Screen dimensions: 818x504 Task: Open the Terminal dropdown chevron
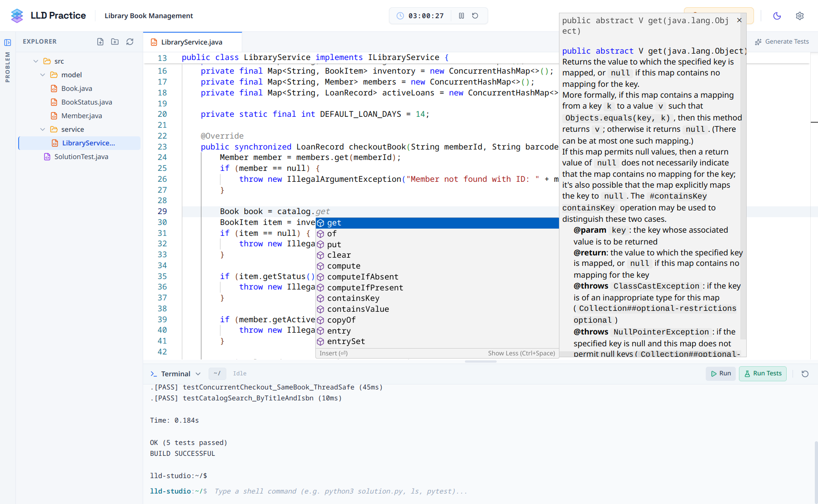(x=198, y=374)
